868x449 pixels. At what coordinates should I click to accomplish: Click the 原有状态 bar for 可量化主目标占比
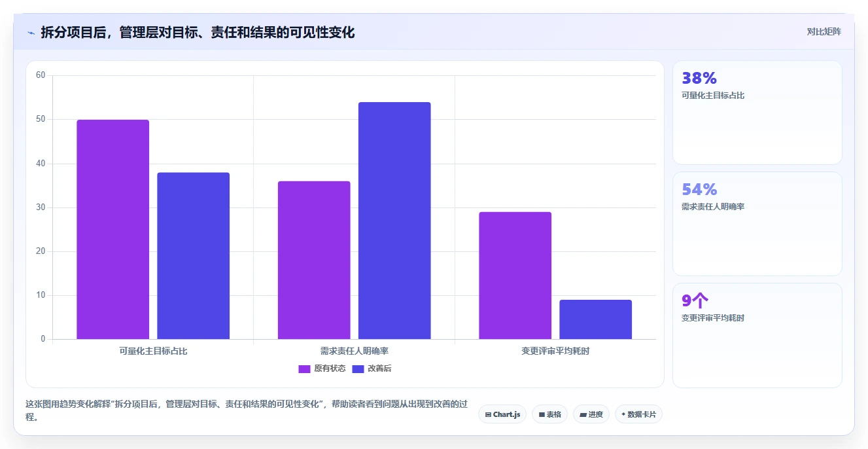pyautogui.click(x=113, y=229)
